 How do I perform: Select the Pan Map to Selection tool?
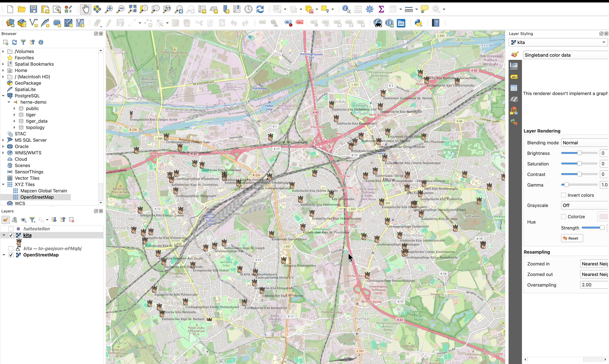point(97,9)
